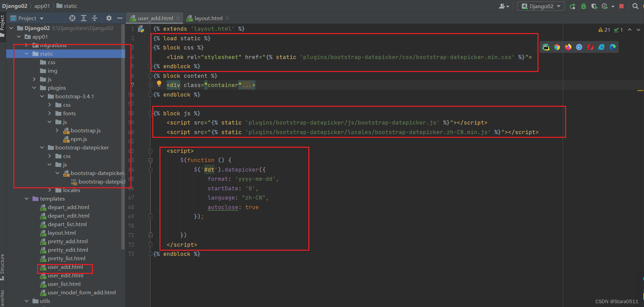Click the gutter icon on line 1

click(x=141, y=29)
